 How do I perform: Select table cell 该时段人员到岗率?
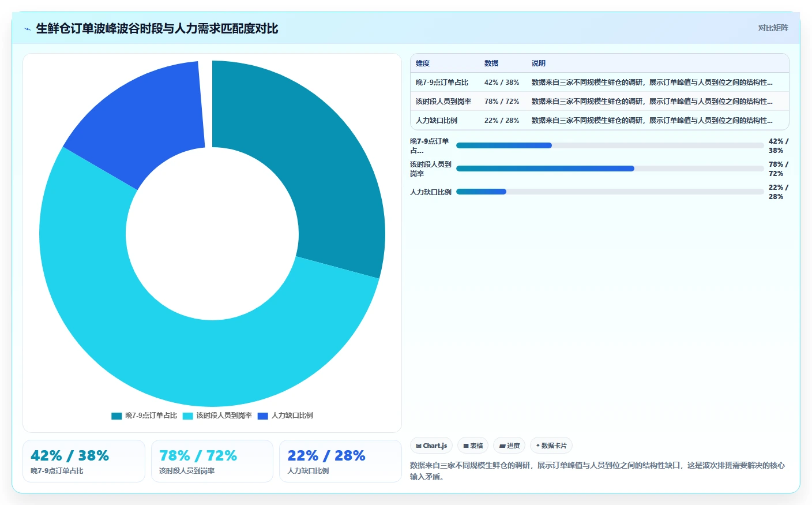click(x=443, y=102)
